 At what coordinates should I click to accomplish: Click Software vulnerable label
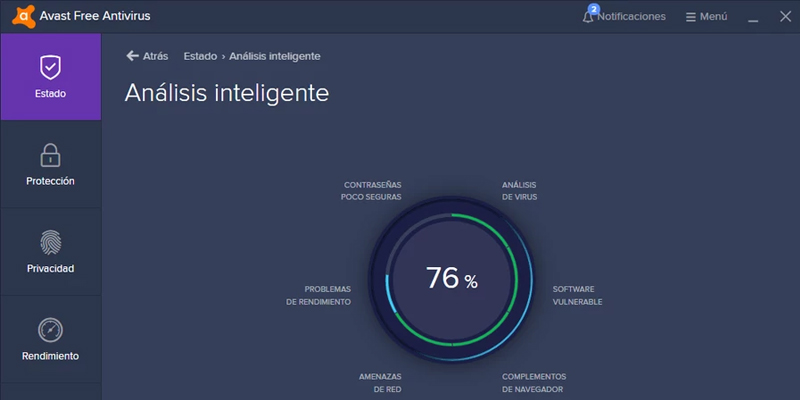click(577, 295)
